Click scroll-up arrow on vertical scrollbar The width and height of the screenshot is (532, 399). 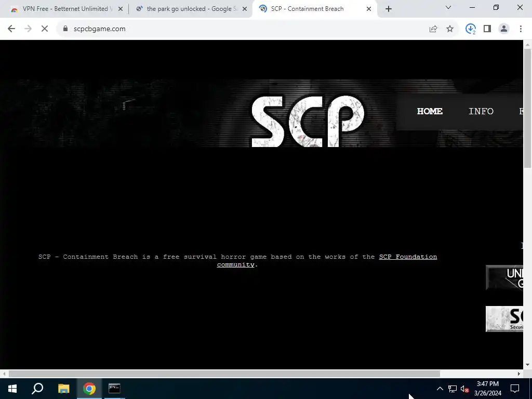coord(527,45)
